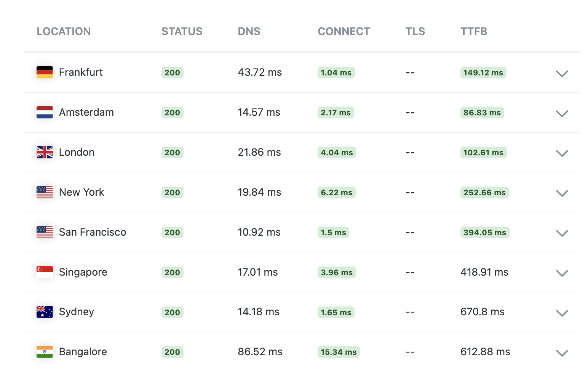Click the UK flag icon beside London
Screen dimensions: 588x367
(x=45, y=152)
